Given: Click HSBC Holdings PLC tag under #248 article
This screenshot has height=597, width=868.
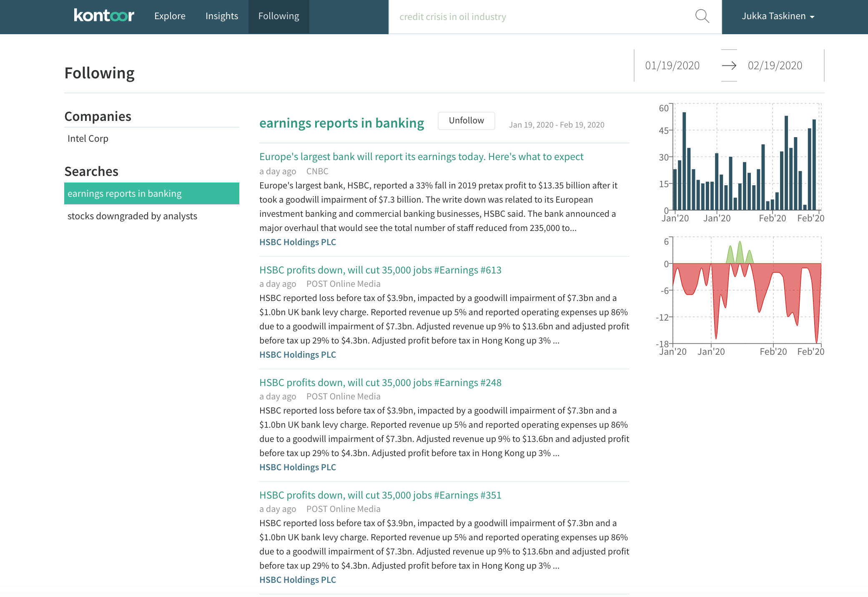Looking at the screenshot, I should 298,467.
